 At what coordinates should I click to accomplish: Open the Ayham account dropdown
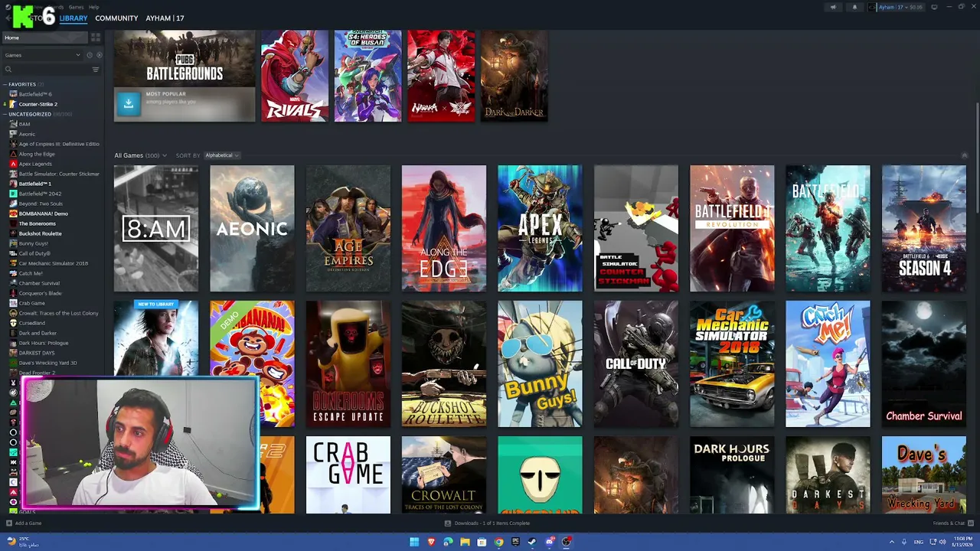point(900,7)
